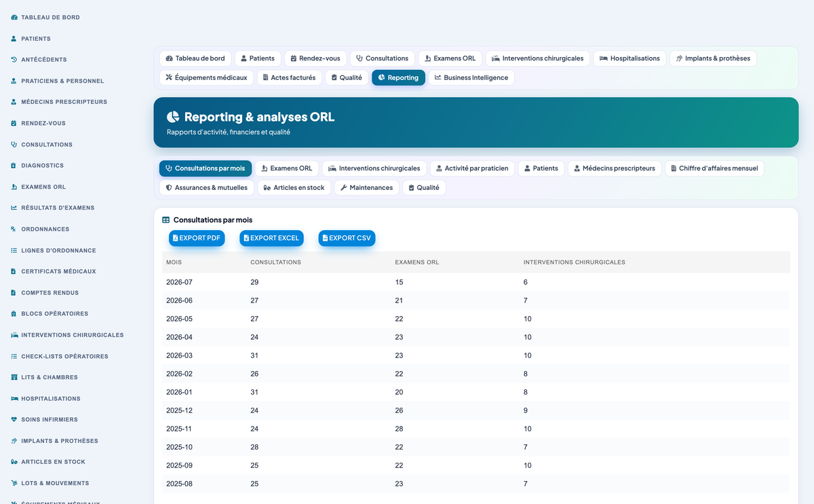Click the Médecins prescripteurs sidebar icon
The height and width of the screenshot is (504, 814).
coord(14,102)
